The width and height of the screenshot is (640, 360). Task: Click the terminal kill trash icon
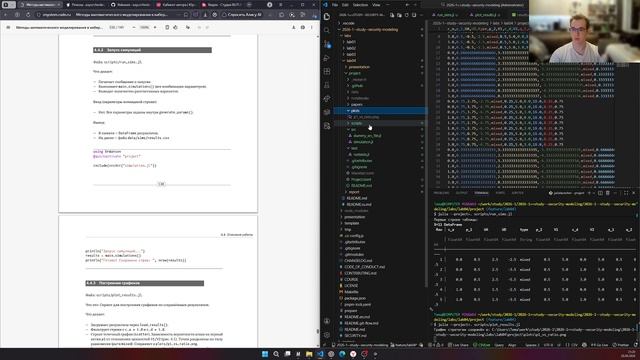608,193
